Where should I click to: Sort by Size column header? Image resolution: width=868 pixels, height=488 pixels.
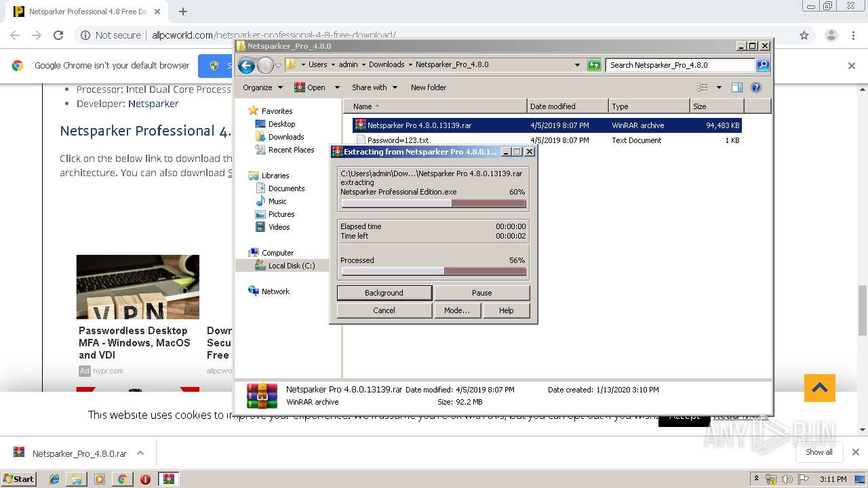point(717,106)
